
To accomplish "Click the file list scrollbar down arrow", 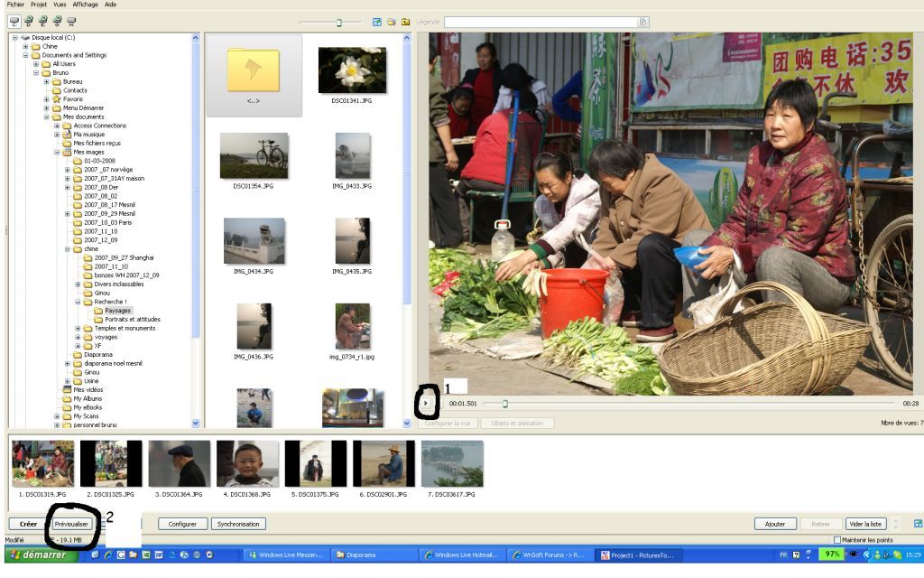I will click(407, 423).
